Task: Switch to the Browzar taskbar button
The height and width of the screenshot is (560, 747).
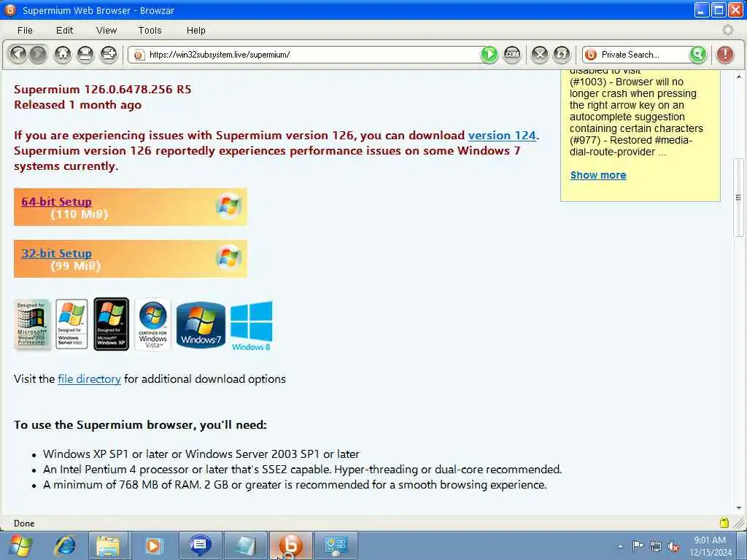Action: (290, 545)
